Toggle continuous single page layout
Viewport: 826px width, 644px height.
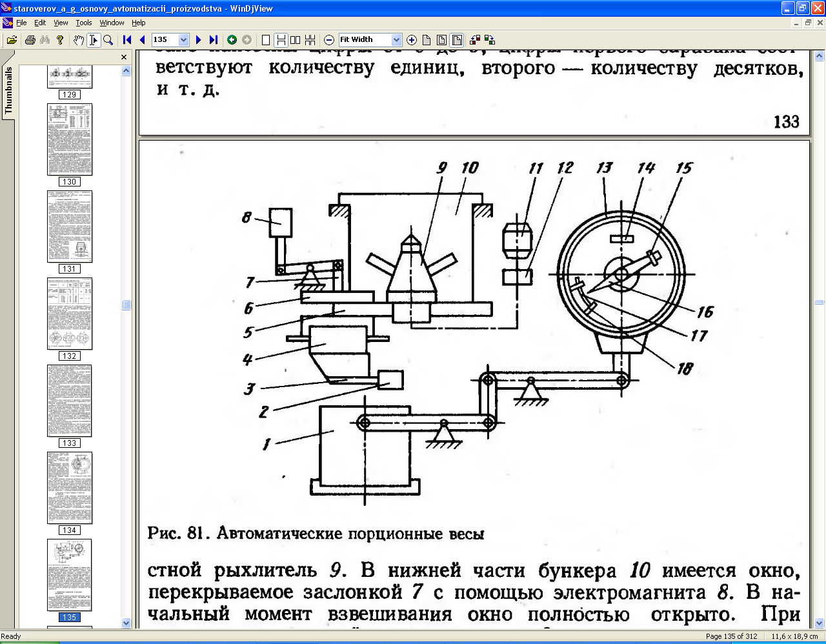pos(281,39)
